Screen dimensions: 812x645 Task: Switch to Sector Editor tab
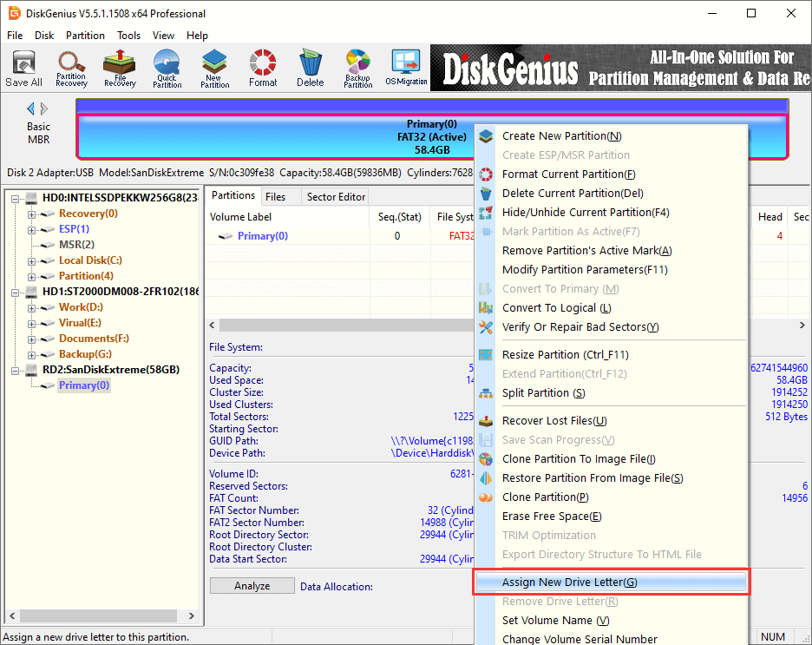point(336,197)
